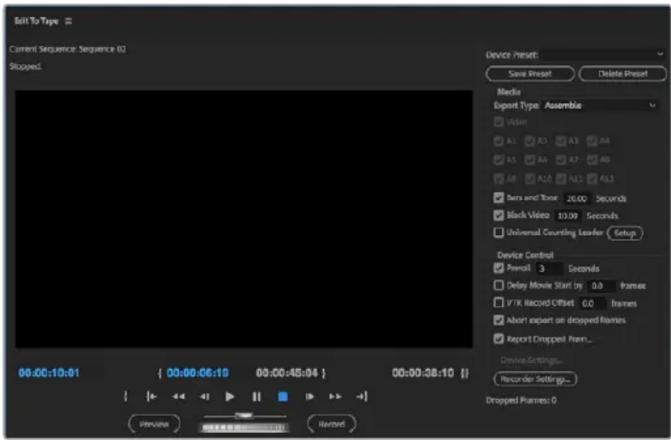Enable the Universal Counting Leader checkbox
The height and width of the screenshot is (440, 671).
(499, 232)
